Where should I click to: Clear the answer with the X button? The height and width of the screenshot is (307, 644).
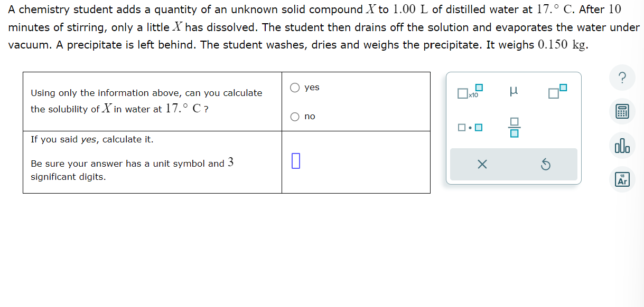point(481,165)
